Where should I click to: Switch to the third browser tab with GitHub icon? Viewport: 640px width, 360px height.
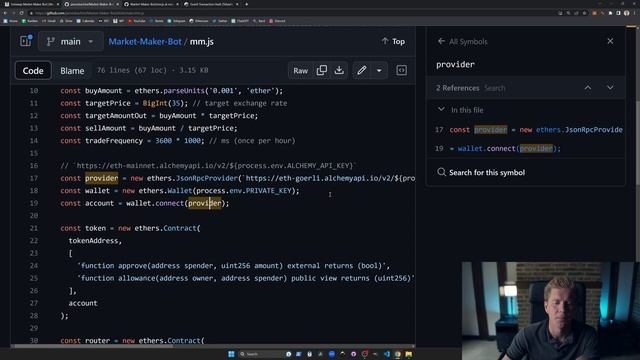click(151, 4)
